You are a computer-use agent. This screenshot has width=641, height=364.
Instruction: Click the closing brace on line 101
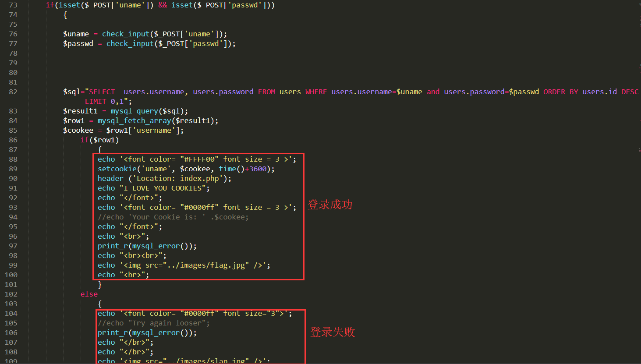pos(100,285)
